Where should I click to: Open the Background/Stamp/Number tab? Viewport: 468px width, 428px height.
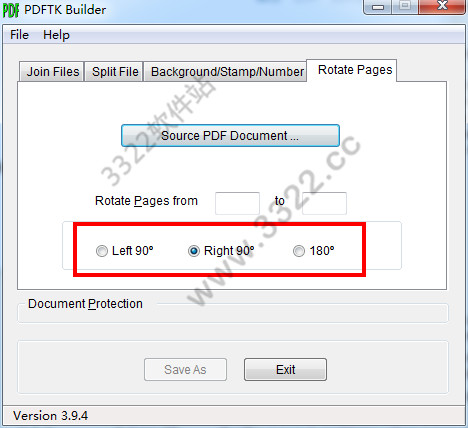point(226,71)
